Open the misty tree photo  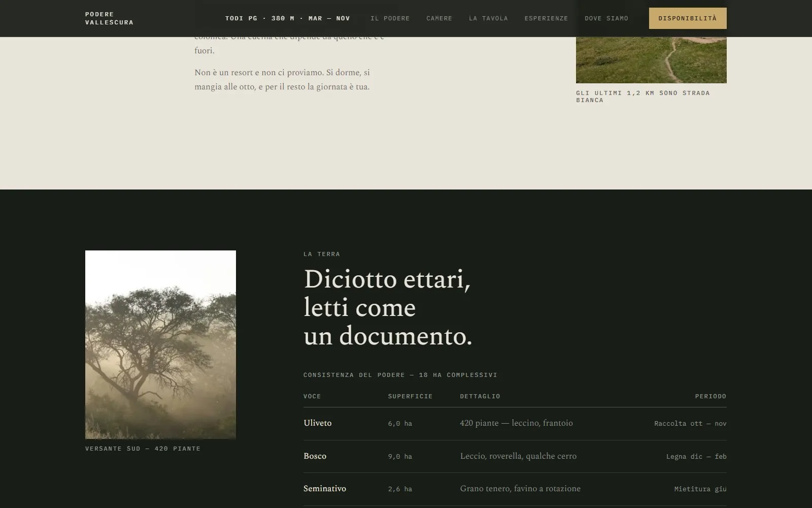point(160,344)
